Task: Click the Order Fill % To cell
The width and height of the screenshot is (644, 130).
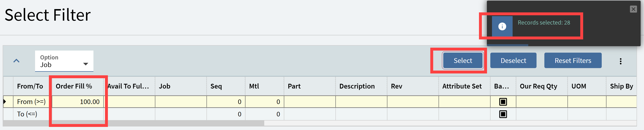Action: coord(78,114)
